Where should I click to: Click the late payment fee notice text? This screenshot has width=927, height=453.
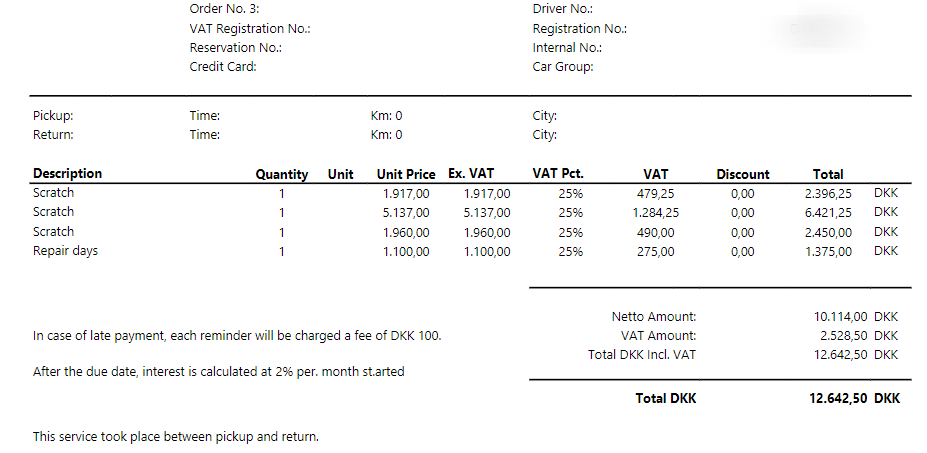tap(237, 336)
